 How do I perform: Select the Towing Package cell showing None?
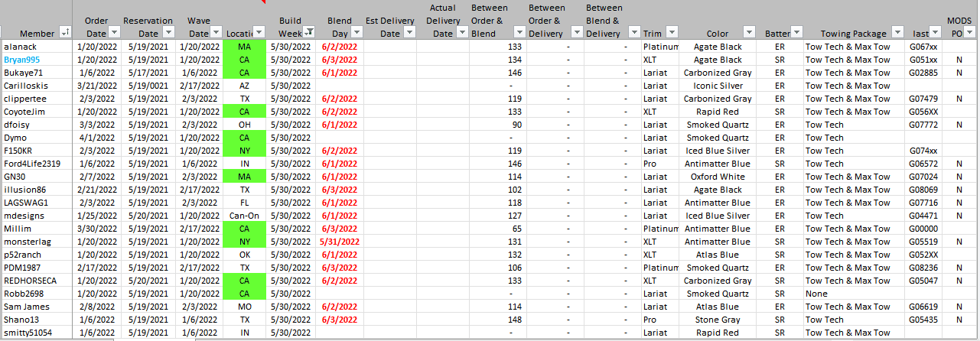(817, 294)
